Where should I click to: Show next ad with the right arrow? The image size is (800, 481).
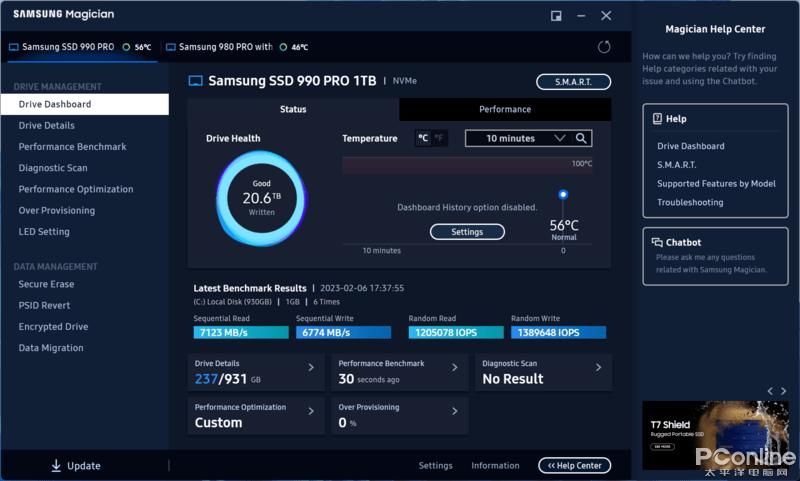pos(784,391)
